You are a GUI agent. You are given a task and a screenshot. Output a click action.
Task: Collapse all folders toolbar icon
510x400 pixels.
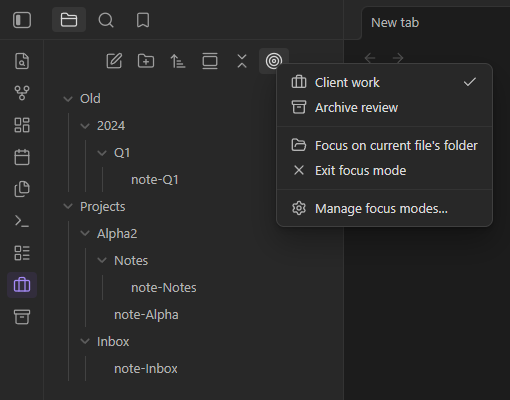tap(242, 61)
